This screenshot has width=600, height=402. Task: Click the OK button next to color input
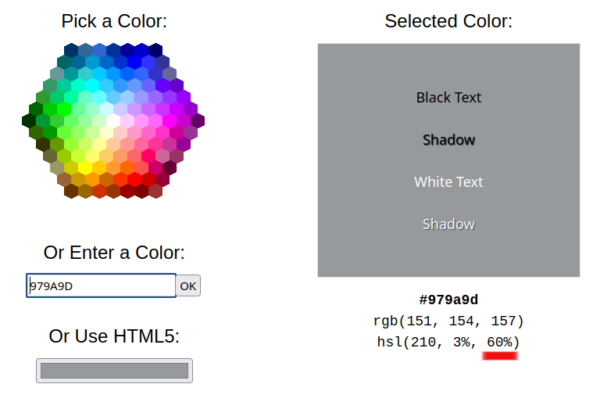(188, 286)
